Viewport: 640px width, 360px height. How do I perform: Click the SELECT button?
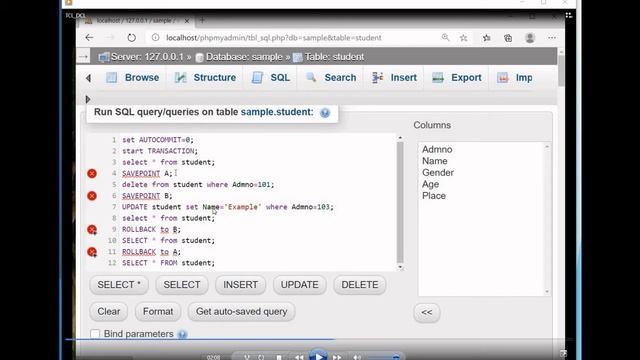(x=182, y=285)
